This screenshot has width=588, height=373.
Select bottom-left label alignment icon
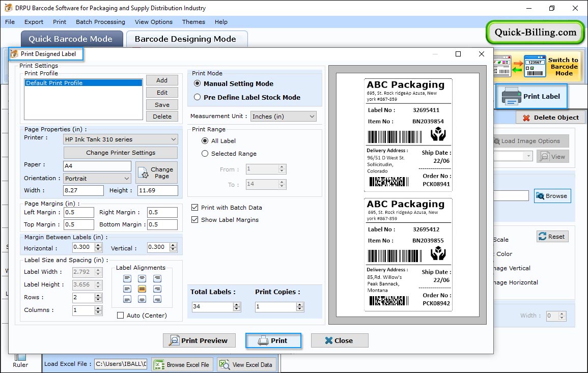pos(127,299)
